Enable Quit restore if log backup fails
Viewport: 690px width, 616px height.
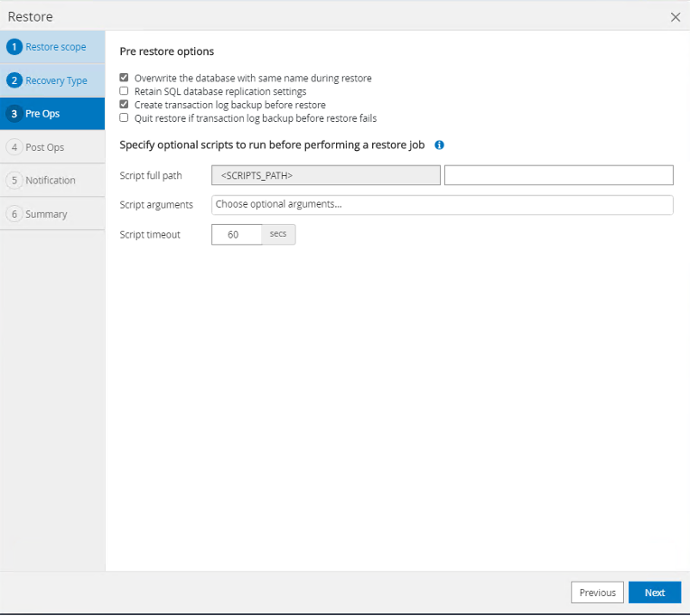125,117
